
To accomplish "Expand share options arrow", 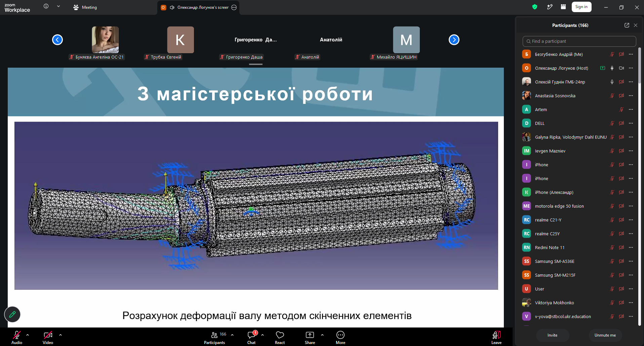I will pos(322,335).
